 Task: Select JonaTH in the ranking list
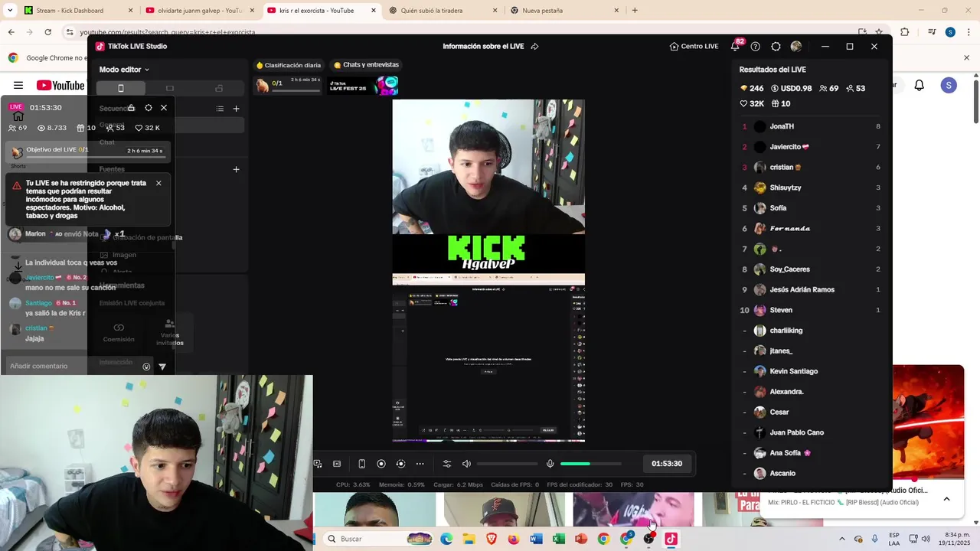coord(810,126)
